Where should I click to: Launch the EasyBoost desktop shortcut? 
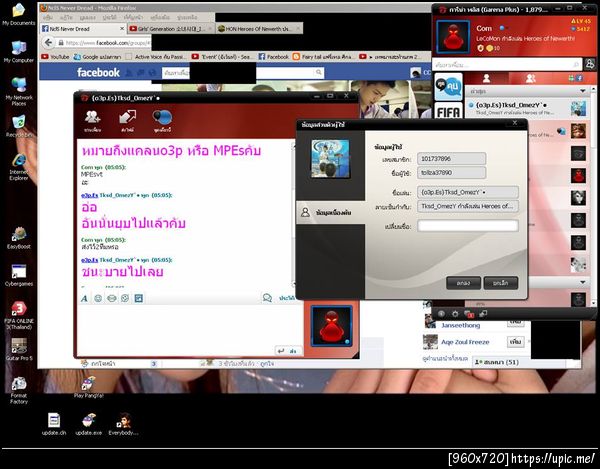click(18, 237)
